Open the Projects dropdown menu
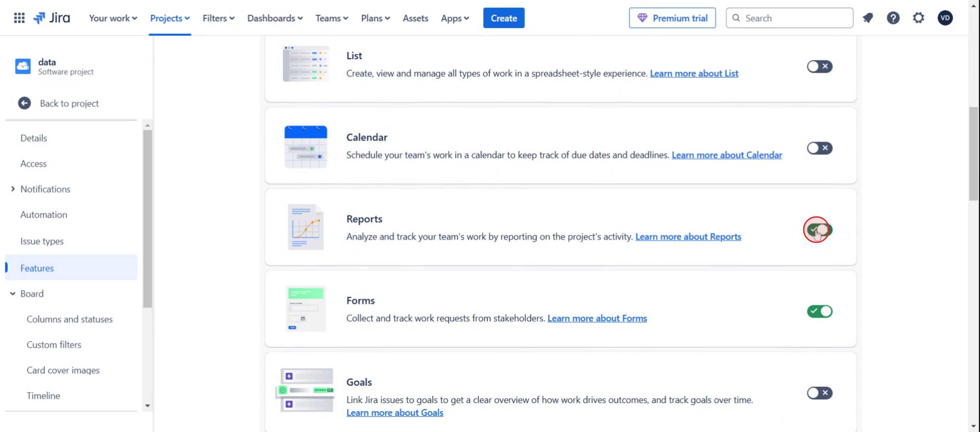Image resolution: width=980 pixels, height=432 pixels. point(170,18)
